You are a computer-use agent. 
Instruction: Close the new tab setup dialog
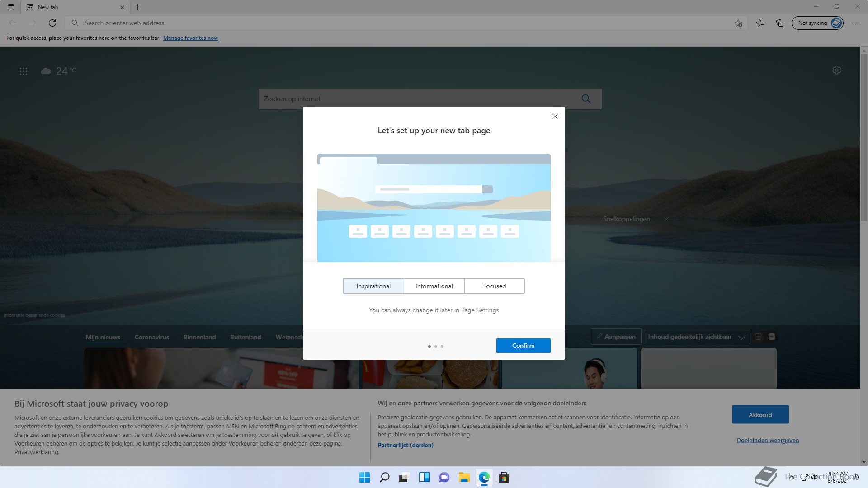[555, 117]
